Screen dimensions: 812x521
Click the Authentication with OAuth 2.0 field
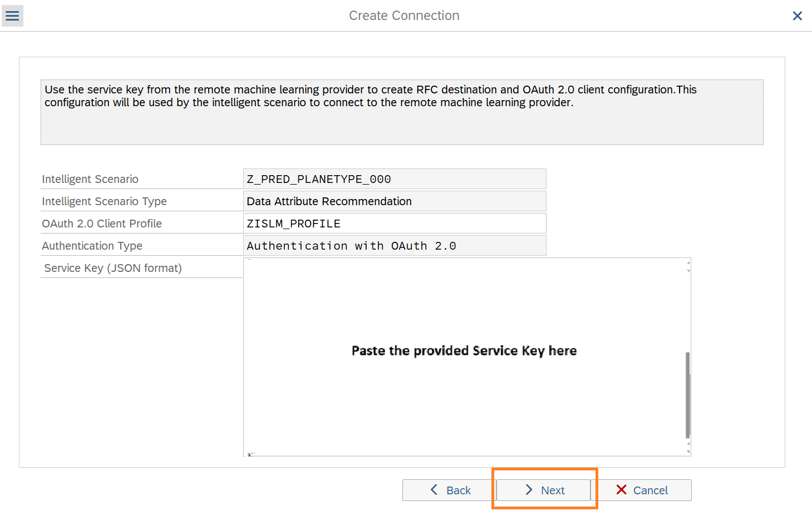point(394,246)
